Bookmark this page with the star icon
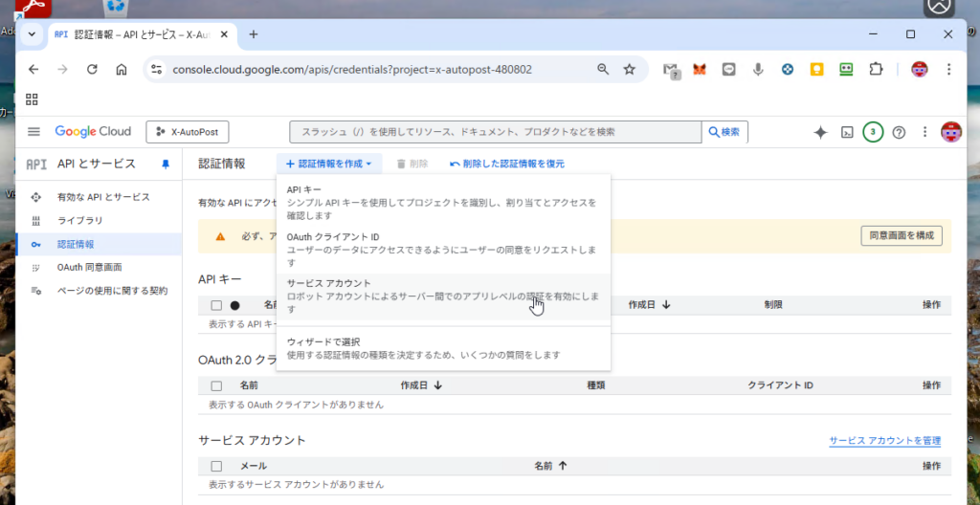The image size is (980, 505). [x=629, y=69]
